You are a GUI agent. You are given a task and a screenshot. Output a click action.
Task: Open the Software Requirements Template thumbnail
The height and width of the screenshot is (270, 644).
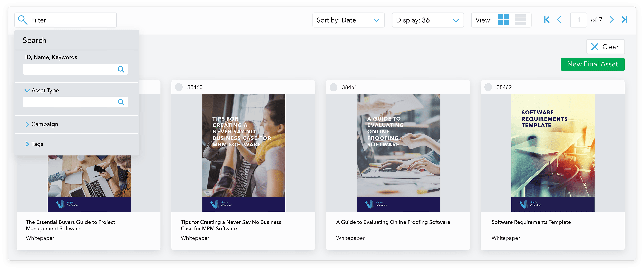pos(552,153)
